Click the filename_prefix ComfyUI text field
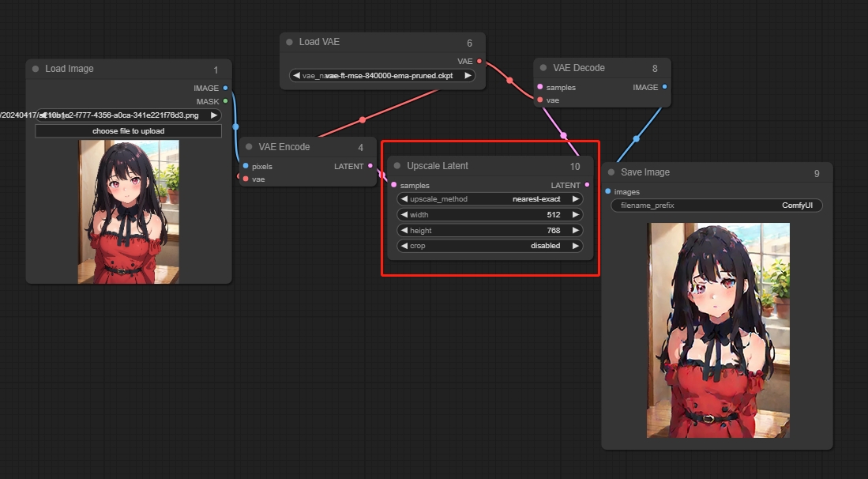The image size is (868, 479). [716, 206]
